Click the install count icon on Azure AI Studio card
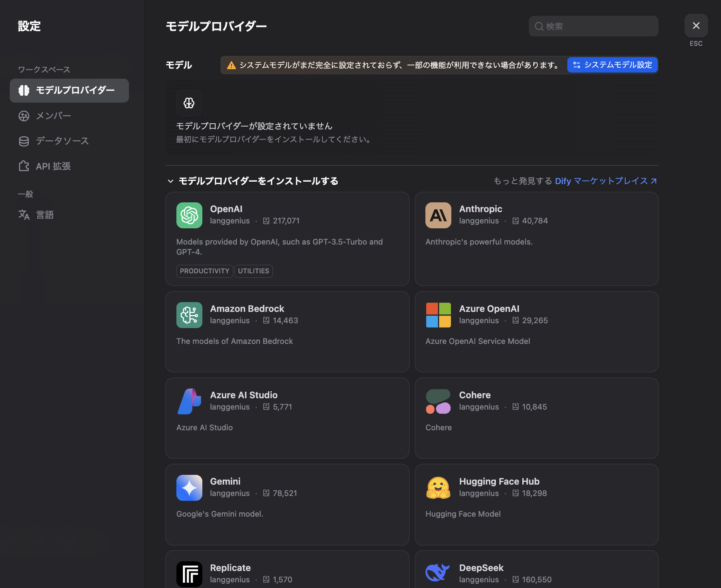Image resolution: width=721 pixels, height=588 pixels. point(266,407)
